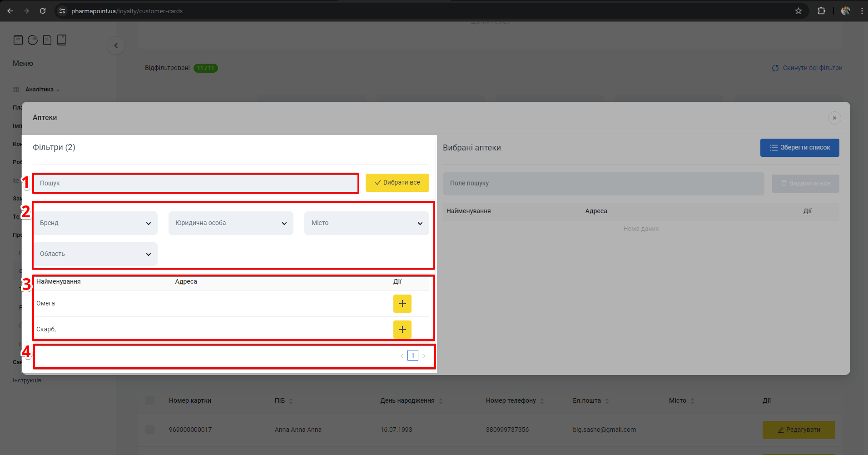Expand the Бренд dropdown
Viewport: 868px width, 455px height.
click(x=96, y=223)
